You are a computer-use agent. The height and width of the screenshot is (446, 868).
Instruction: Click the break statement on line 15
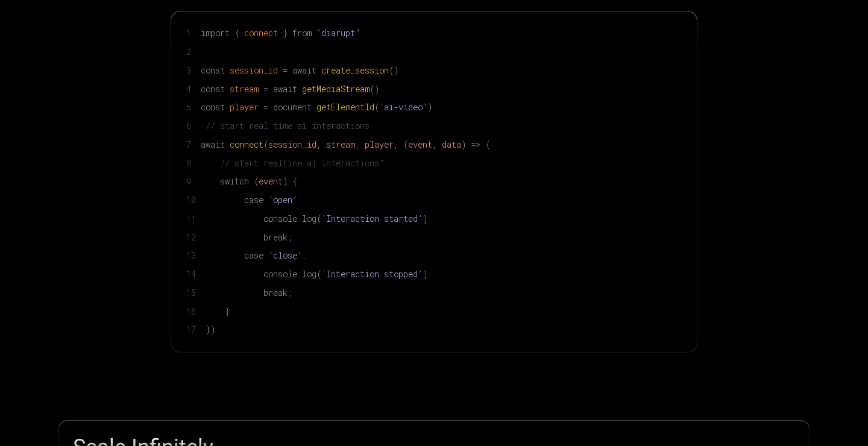pyautogui.click(x=275, y=293)
